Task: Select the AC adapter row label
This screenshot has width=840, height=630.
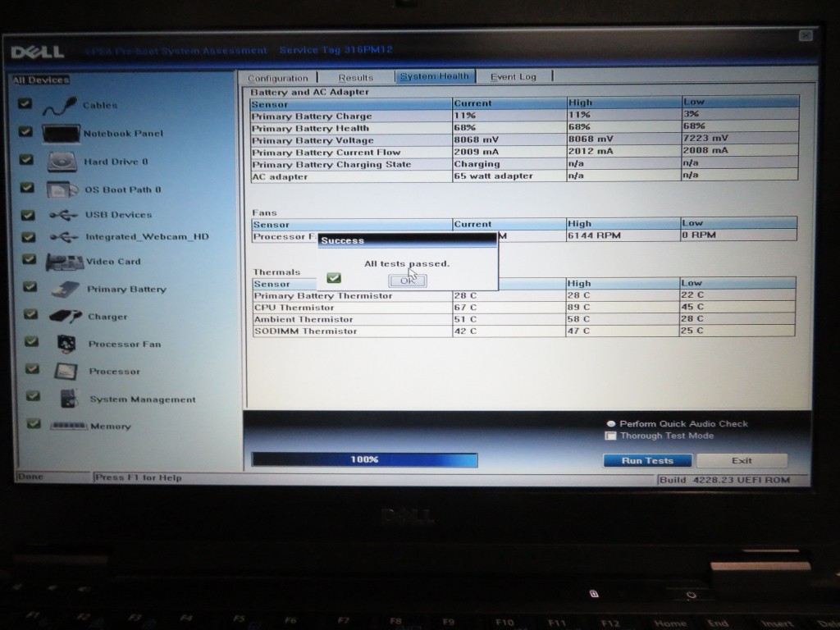Action: pos(280,177)
